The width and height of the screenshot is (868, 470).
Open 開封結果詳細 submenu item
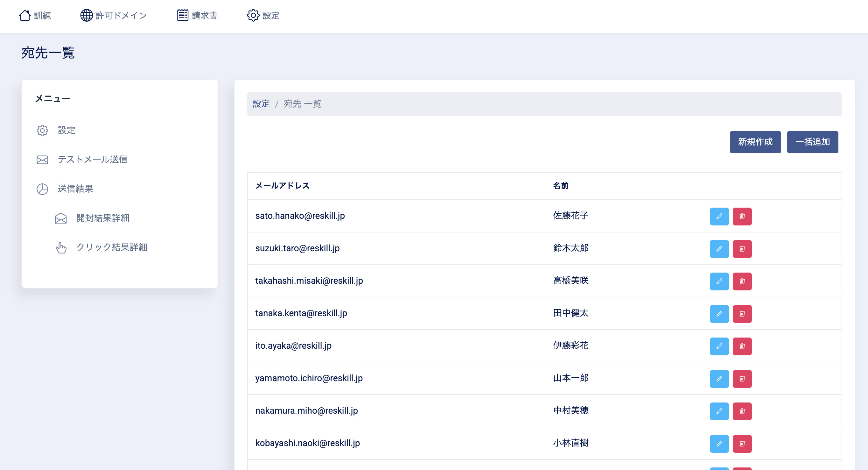[x=102, y=218]
